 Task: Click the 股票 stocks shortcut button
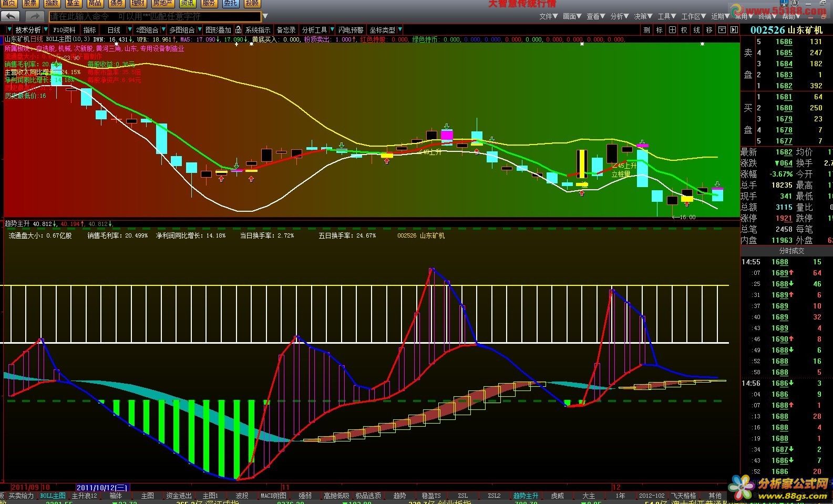coord(30,3)
